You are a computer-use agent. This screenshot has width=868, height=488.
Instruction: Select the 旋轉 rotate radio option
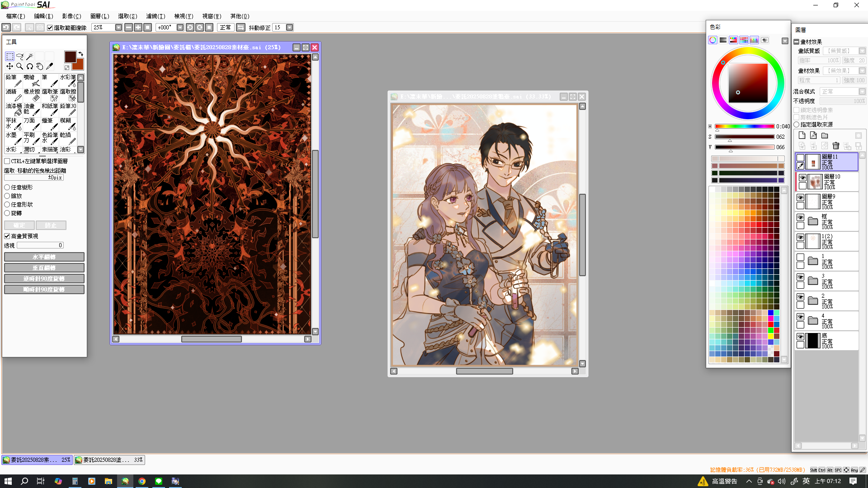(7, 213)
